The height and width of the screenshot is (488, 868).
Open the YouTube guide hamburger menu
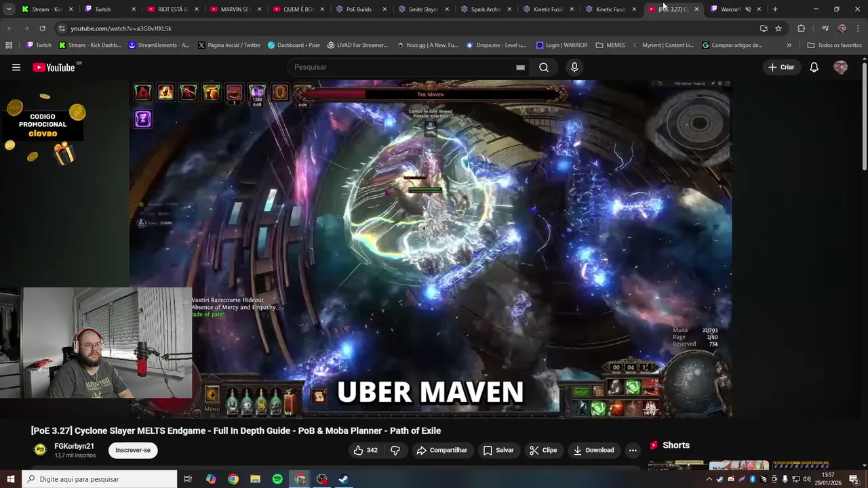(16, 67)
